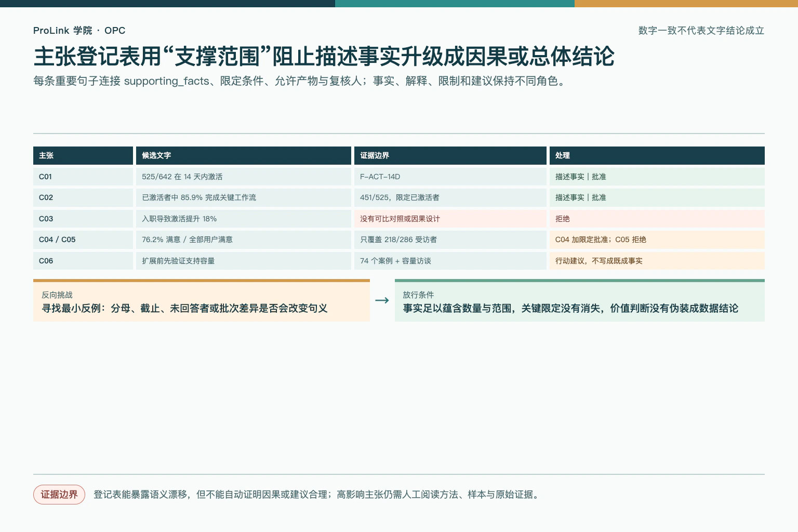Click the red 证据边界 pill badge
Screen dimensions: 798x532
coord(59,495)
